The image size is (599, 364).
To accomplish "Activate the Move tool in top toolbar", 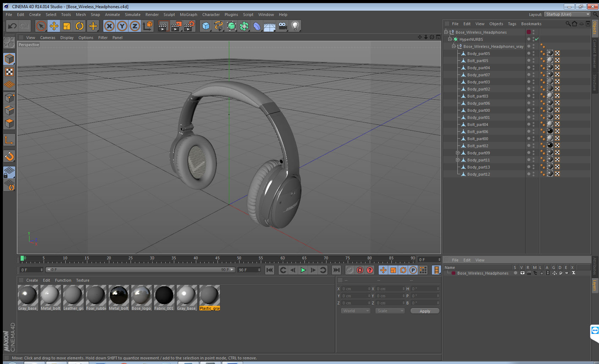I will tap(54, 26).
